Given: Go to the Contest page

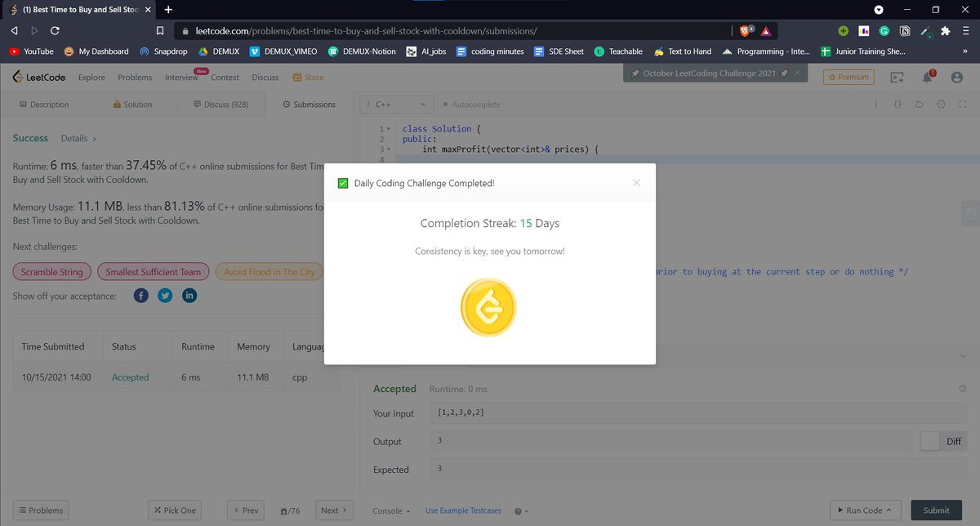Looking at the screenshot, I should point(225,78).
